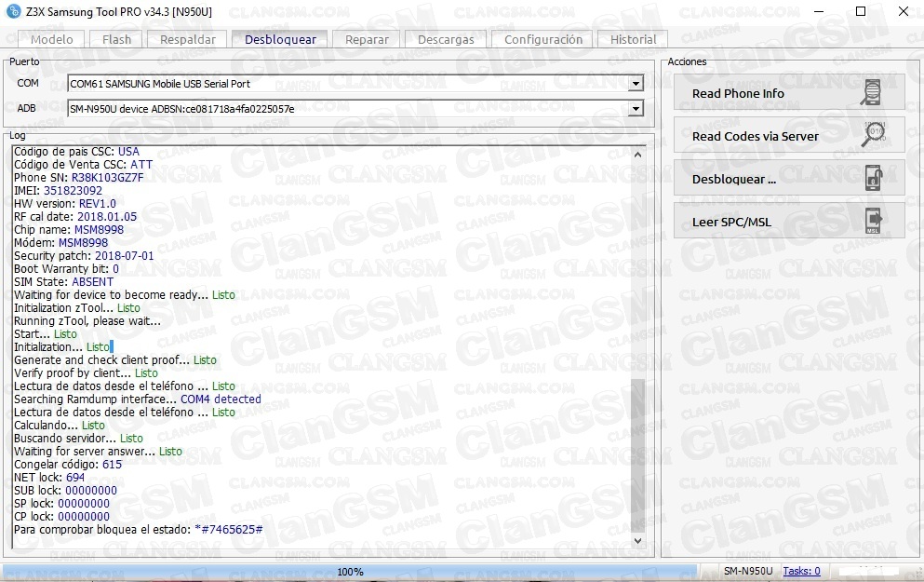The image size is (924, 582).
Task: Go to the Reparar tab
Action: (x=367, y=39)
